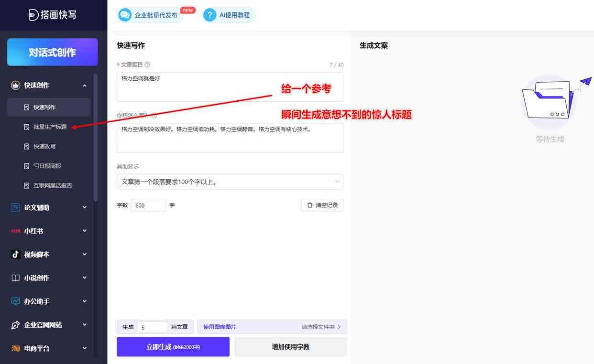The image size is (594, 364).
Task: Focus the 你想怎么写 text area
Action: coord(230,138)
